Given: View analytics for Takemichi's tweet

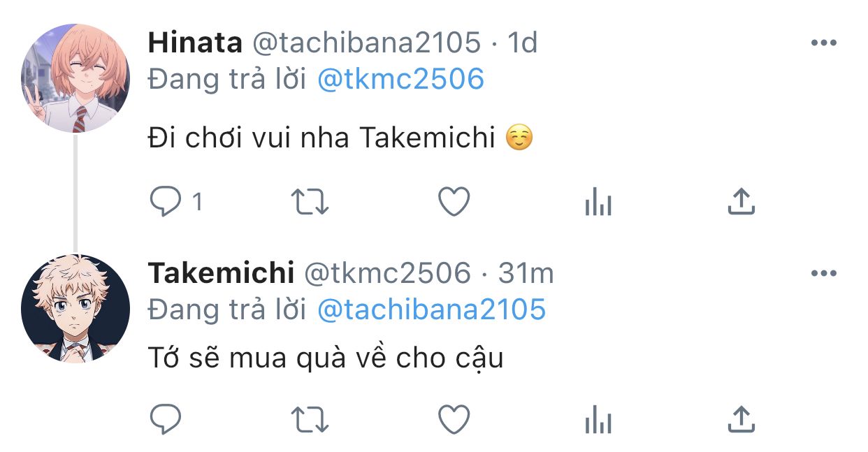Looking at the screenshot, I should (598, 420).
